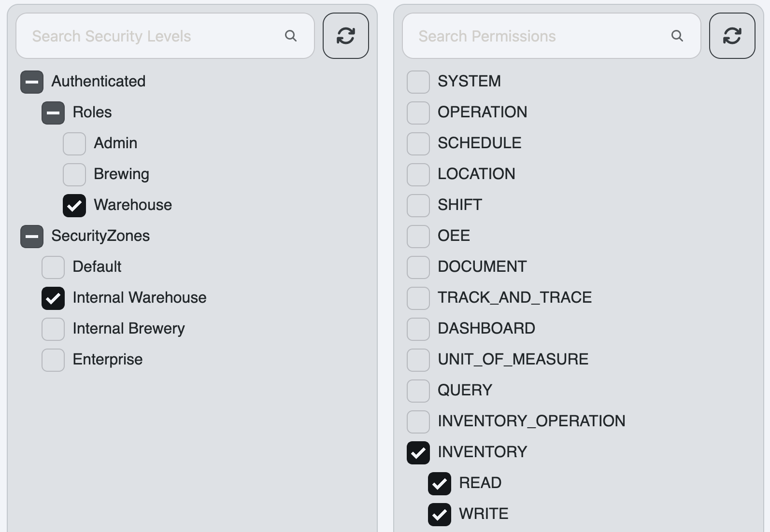This screenshot has height=532, width=770.
Task: Check the Brewing role
Action: [74, 175]
